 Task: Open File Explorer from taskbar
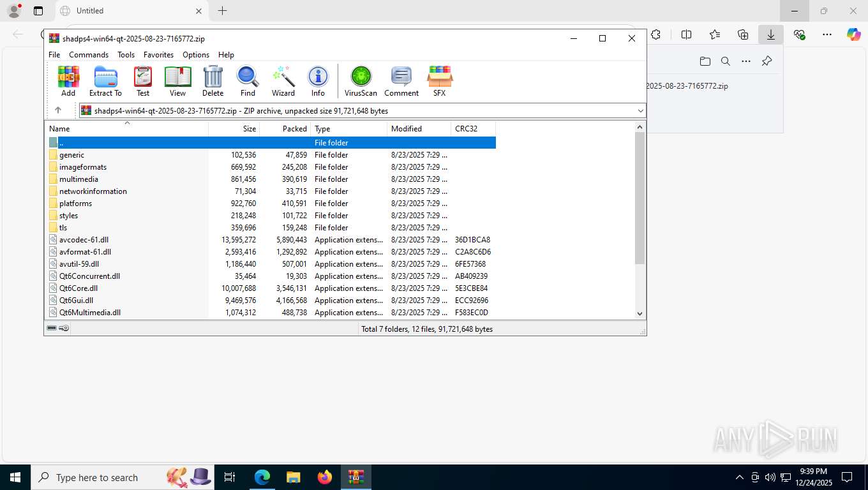point(294,477)
